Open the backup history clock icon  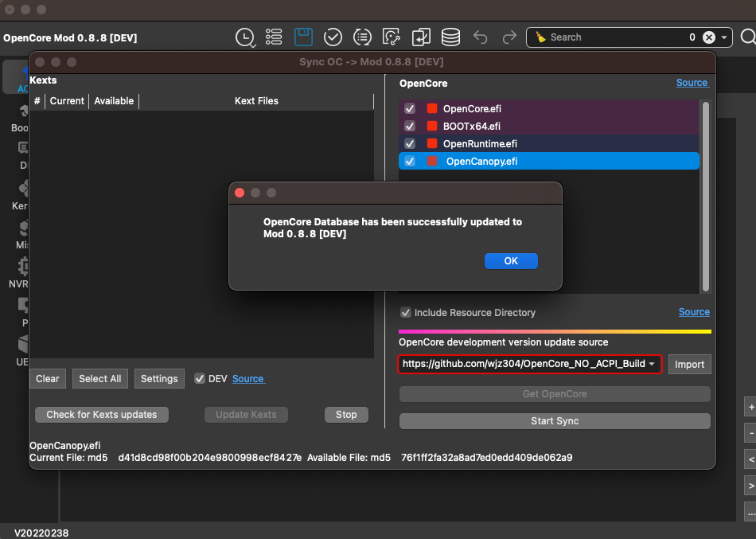click(x=245, y=37)
